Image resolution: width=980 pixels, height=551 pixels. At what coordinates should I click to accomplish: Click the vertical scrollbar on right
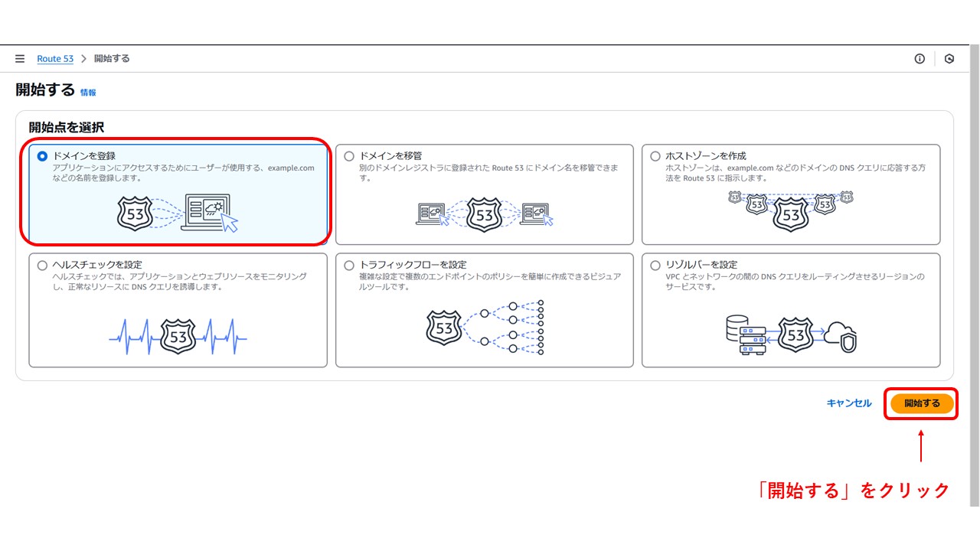click(974, 275)
